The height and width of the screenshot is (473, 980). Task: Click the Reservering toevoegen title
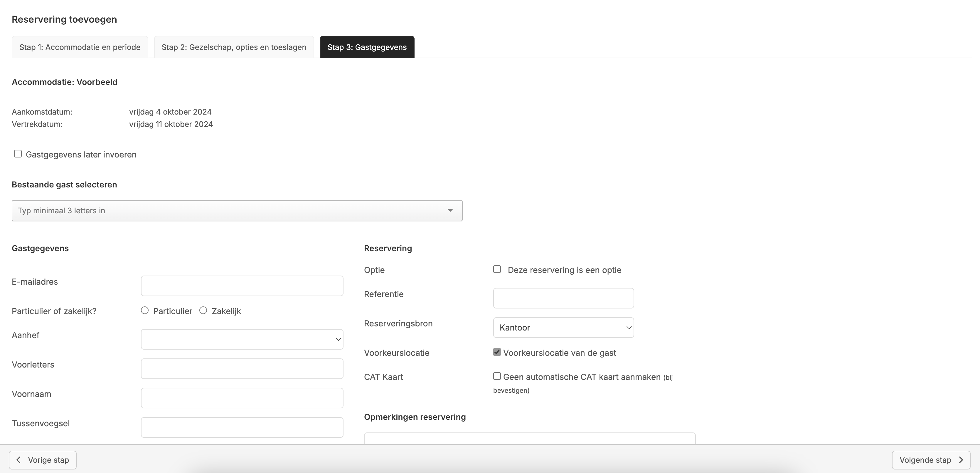tap(64, 19)
